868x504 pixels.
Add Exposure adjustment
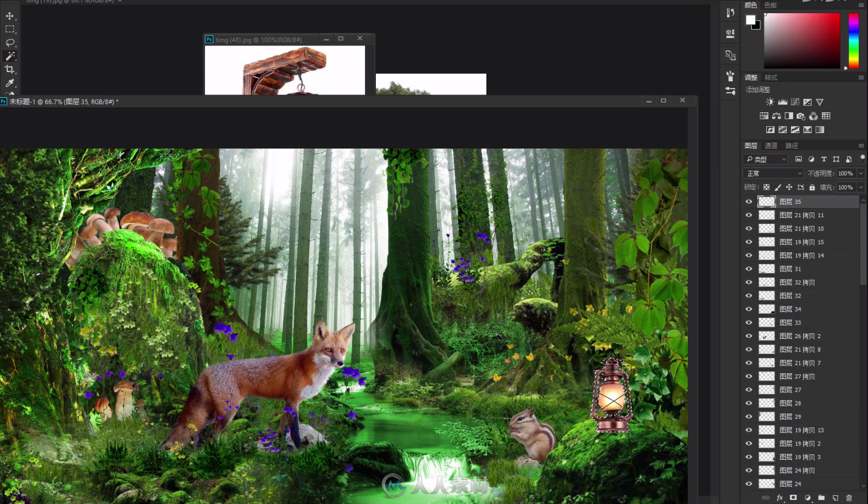click(x=808, y=102)
